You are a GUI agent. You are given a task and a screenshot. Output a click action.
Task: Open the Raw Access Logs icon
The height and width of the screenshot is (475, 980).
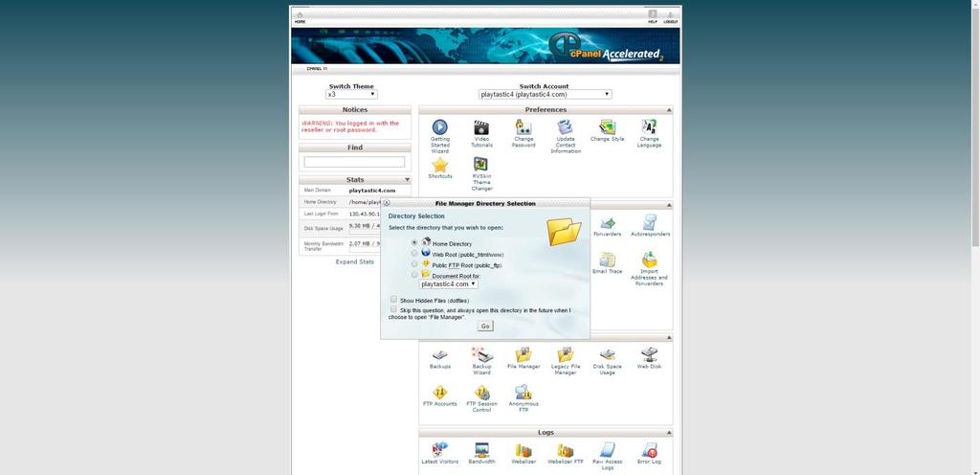tap(608, 450)
